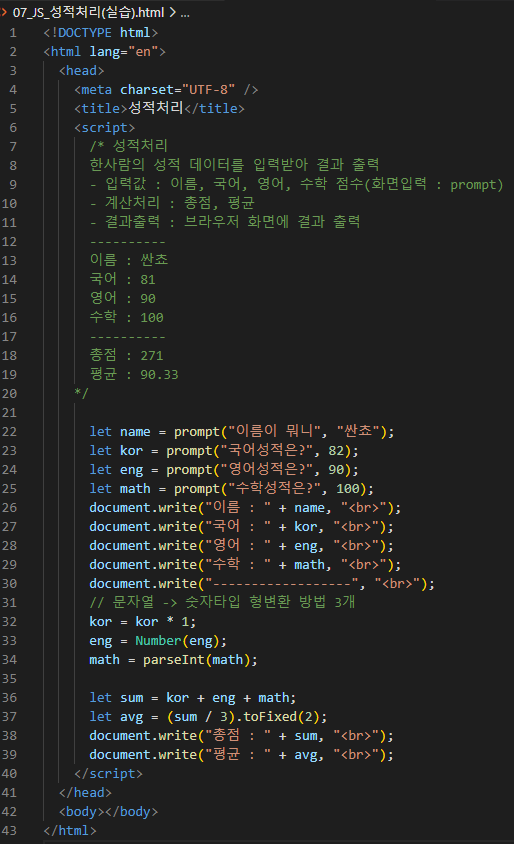This screenshot has width=514, height=844.
Task: Place cursor in document.write("평균 : " + avg line
Action: point(242,754)
